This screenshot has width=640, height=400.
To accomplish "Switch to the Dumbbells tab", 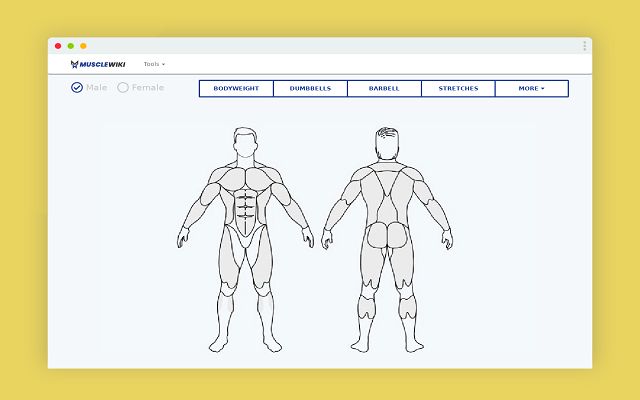I will point(310,89).
